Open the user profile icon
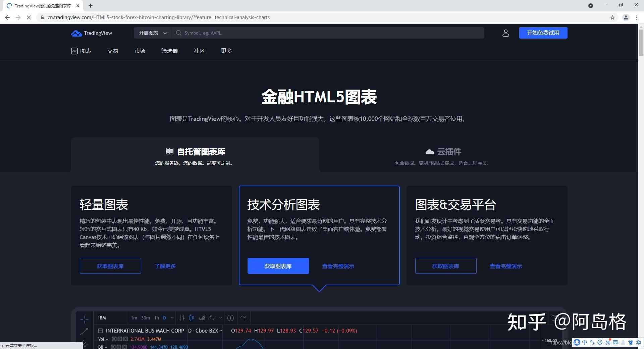 click(x=505, y=33)
